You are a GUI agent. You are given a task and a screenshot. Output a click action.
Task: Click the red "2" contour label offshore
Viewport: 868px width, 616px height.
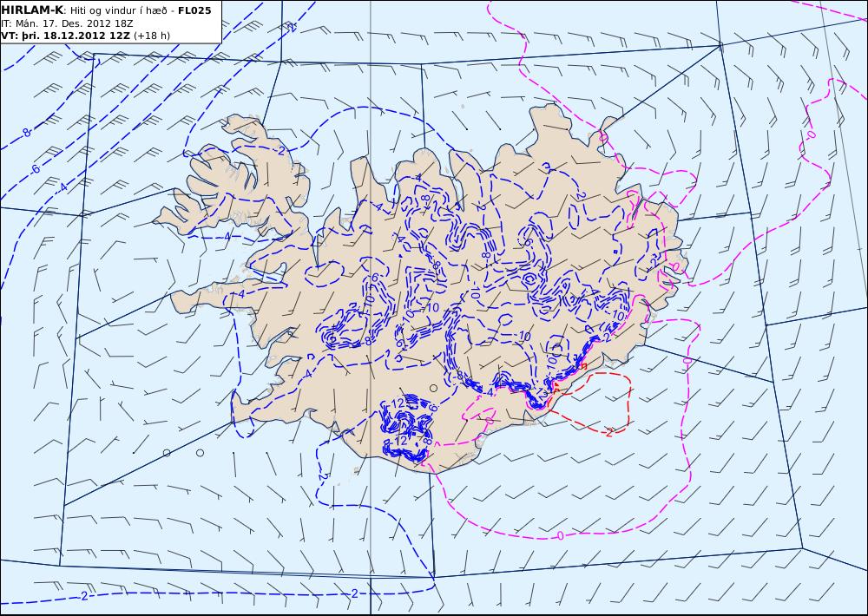pos(609,432)
